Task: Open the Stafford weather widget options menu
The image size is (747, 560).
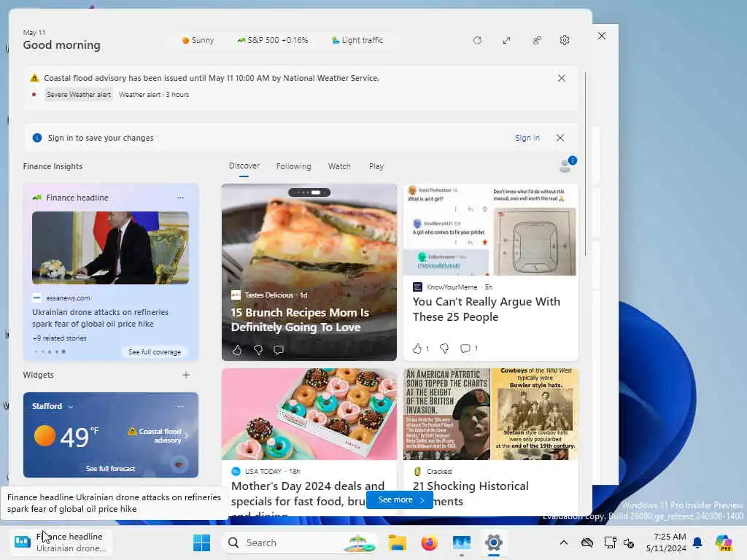Action: click(x=180, y=406)
